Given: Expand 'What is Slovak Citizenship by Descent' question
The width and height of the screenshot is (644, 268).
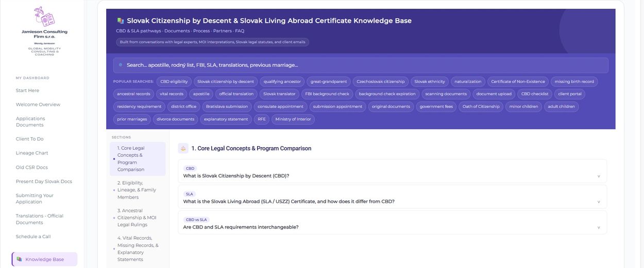Looking at the screenshot, I should pyautogui.click(x=392, y=171).
